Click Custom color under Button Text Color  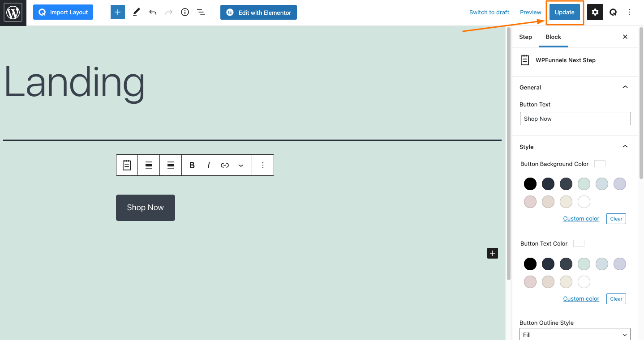(581, 299)
